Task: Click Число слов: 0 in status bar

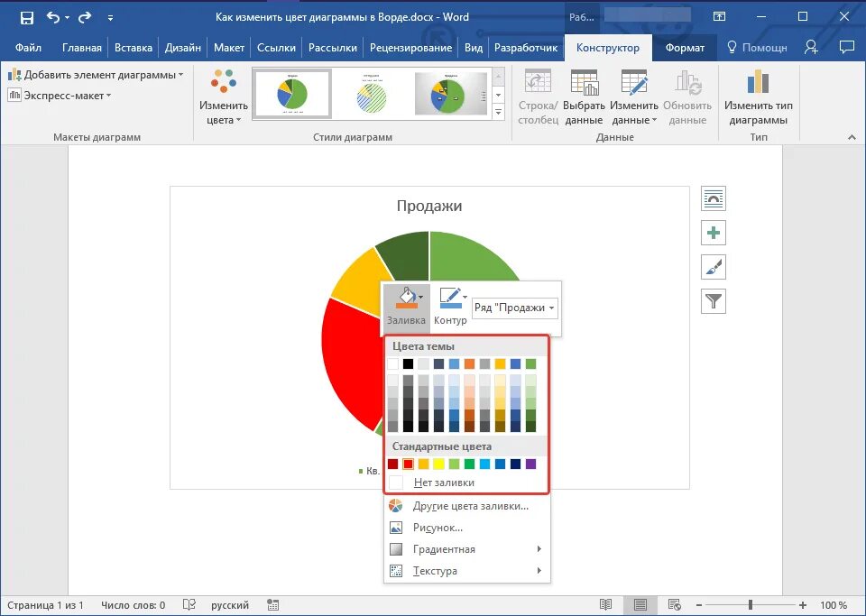Action: point(134,605)
